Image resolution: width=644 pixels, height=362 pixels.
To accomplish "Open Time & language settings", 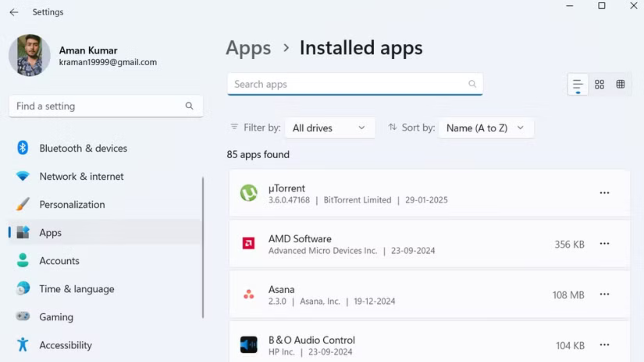I will click(76, 289).
